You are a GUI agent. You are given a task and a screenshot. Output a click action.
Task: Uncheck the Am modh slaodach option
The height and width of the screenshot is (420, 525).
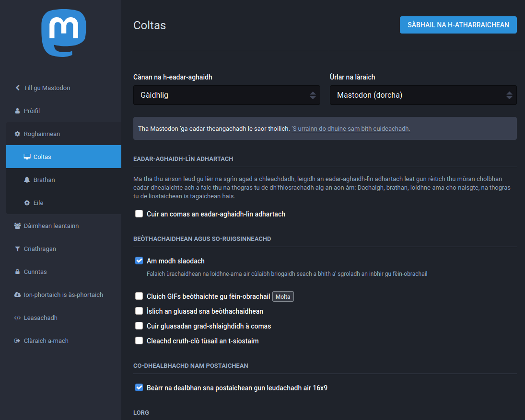[139, 261]
